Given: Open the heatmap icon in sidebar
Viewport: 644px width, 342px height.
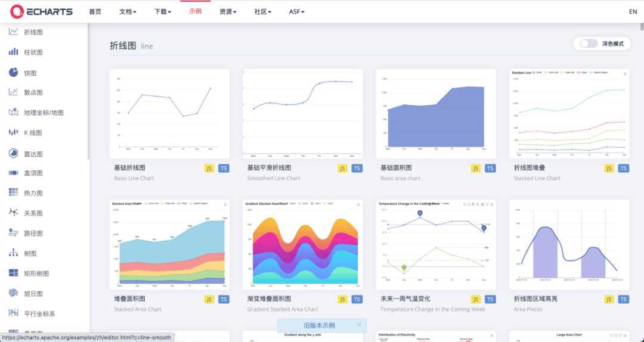Looking at the screenshot, I should [x=13, y=192].
